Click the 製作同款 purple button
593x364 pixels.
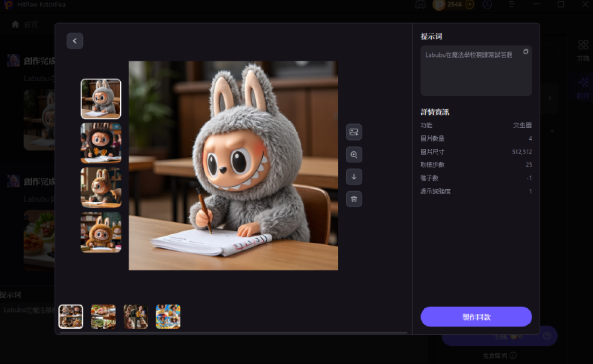point(476,317)
